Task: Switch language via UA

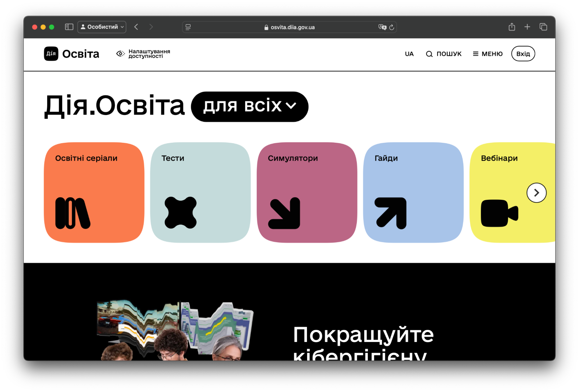Action: point(409,54)
